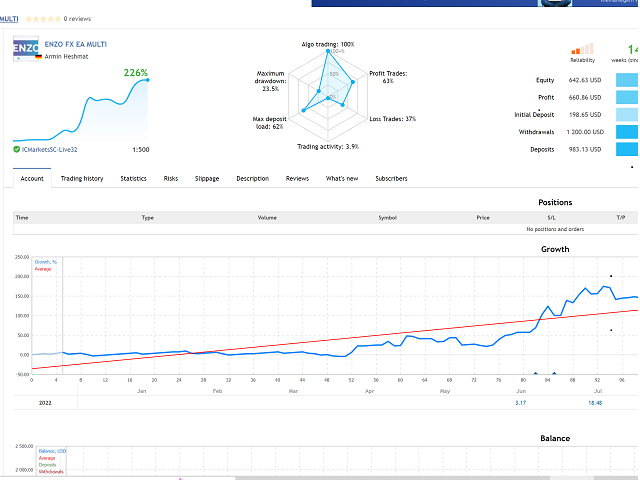Click the ENZO logo thumbnail

(x=26, y=49)
